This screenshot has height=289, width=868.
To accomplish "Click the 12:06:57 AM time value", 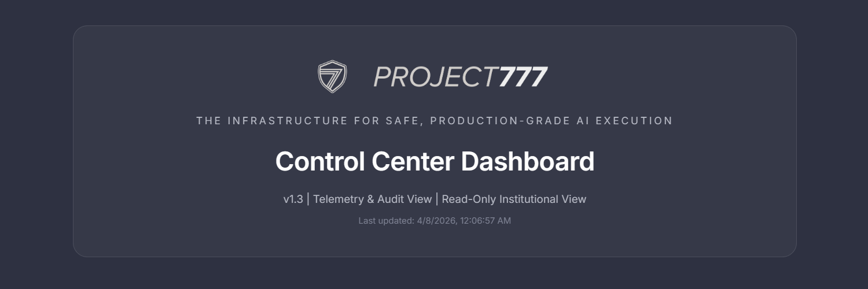I will [486, 221].
